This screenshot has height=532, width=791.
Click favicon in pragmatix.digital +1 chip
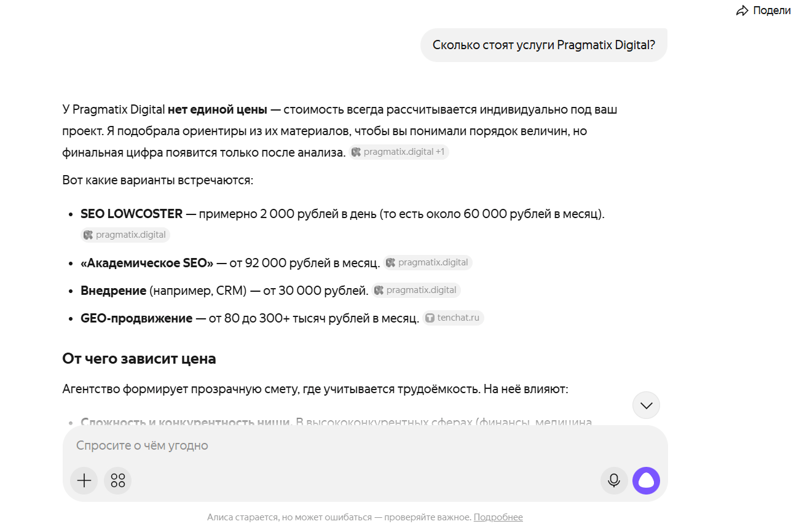[x=356, y=152]
